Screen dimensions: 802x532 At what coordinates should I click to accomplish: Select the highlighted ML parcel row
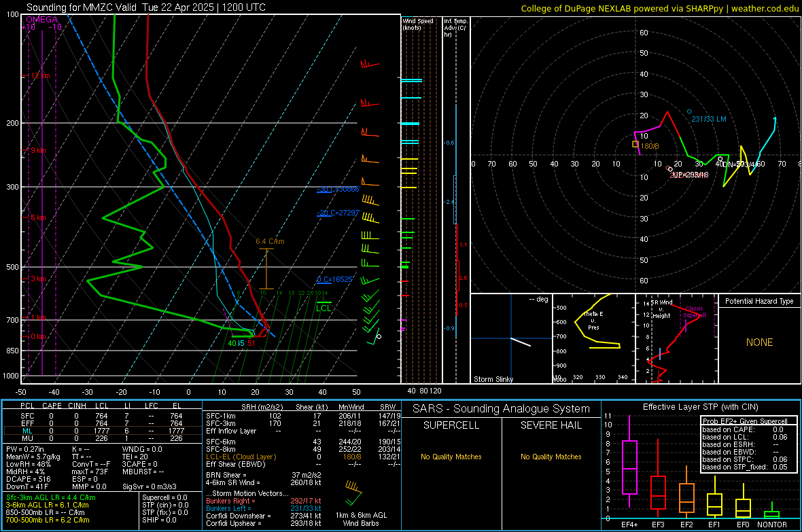[x=103, y=431]
